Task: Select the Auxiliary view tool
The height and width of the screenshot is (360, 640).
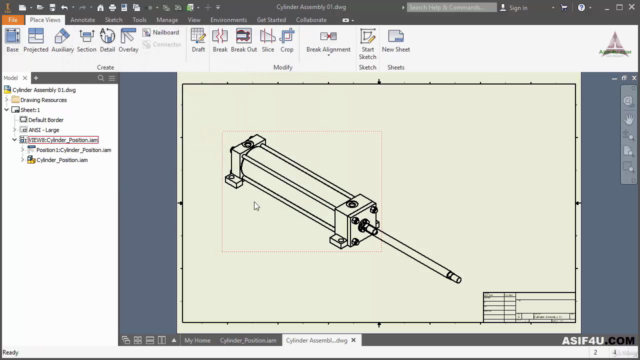Action: (x=62, y=40)
